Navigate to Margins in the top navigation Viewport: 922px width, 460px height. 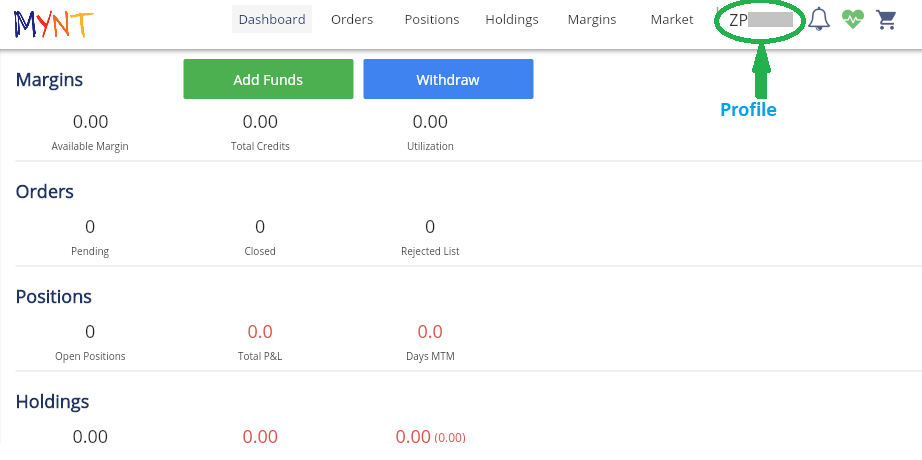pyautogui.click(x=592, y=19)
